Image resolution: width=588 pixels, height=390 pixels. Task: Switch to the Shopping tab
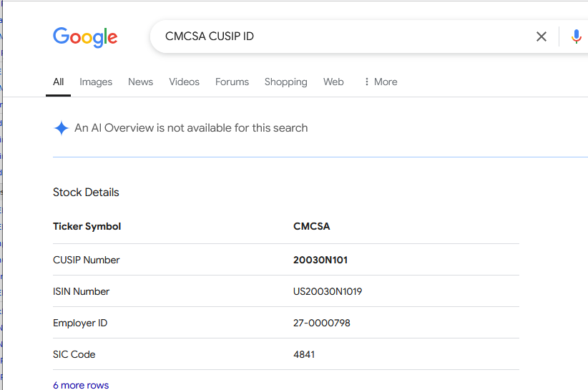pyautogui.click(x=285, y=82)
